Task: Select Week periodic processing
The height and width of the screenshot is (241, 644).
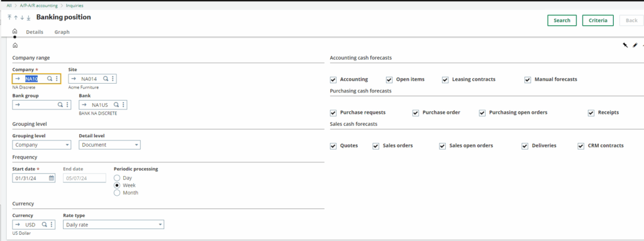Action: 117,186
